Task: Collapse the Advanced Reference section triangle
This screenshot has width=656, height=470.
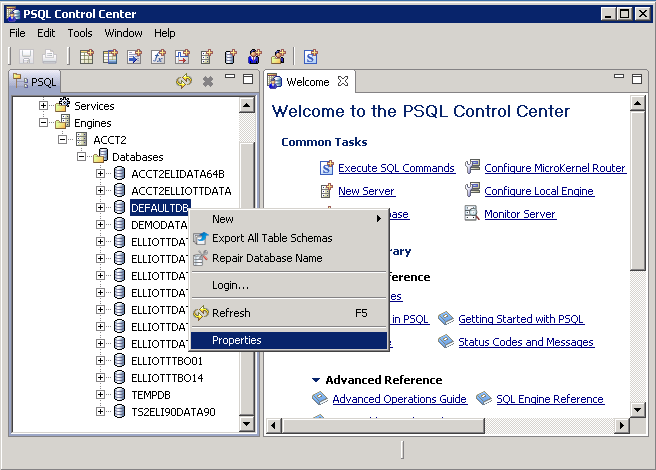Action: 316,380
